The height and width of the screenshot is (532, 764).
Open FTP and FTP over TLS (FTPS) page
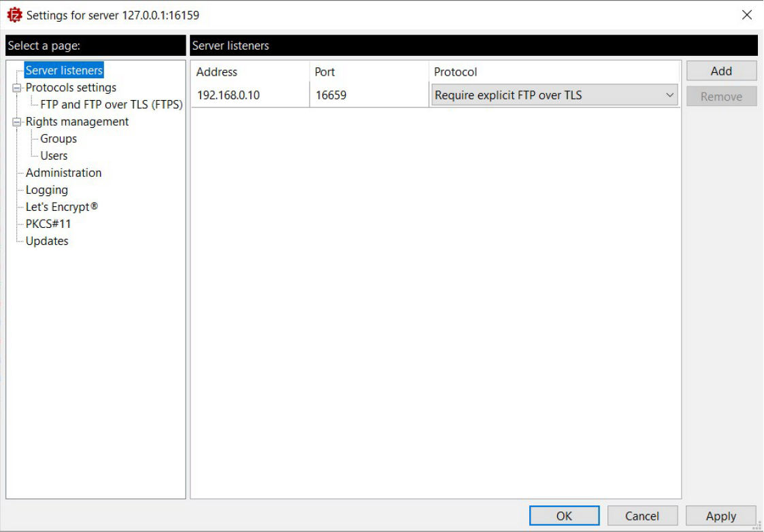coord(112,105)
